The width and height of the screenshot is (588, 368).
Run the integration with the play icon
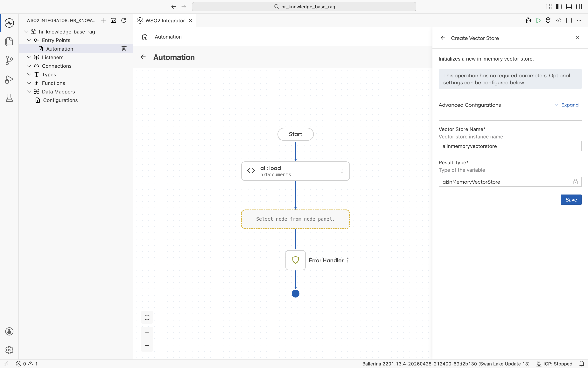coord(538,20)
